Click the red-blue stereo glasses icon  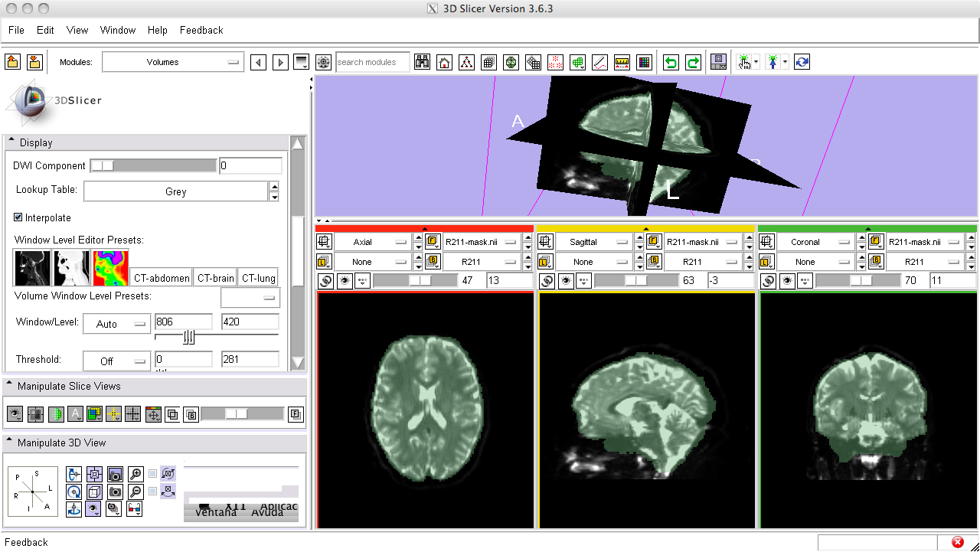pyautogui.click(x=135, y=508)
